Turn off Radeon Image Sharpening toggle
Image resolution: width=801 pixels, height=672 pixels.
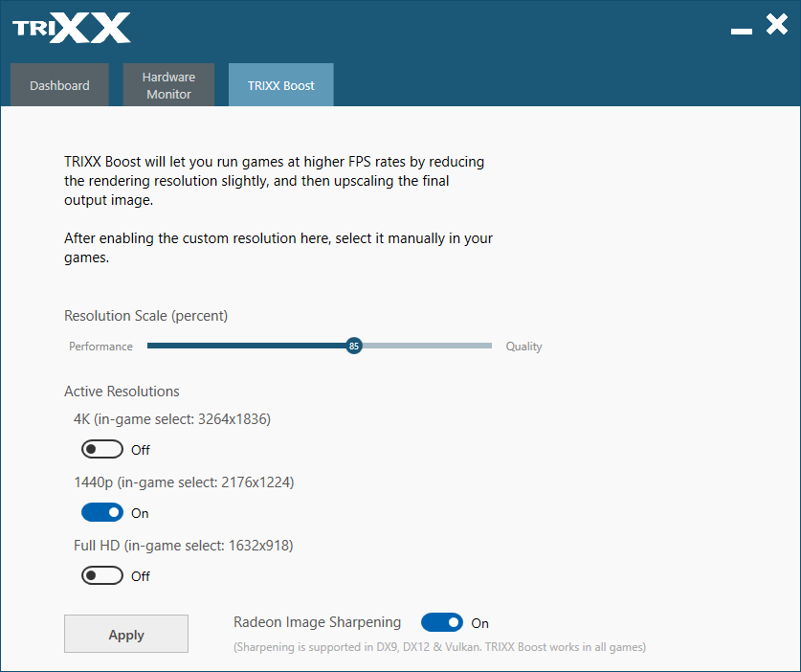(442, 622)
